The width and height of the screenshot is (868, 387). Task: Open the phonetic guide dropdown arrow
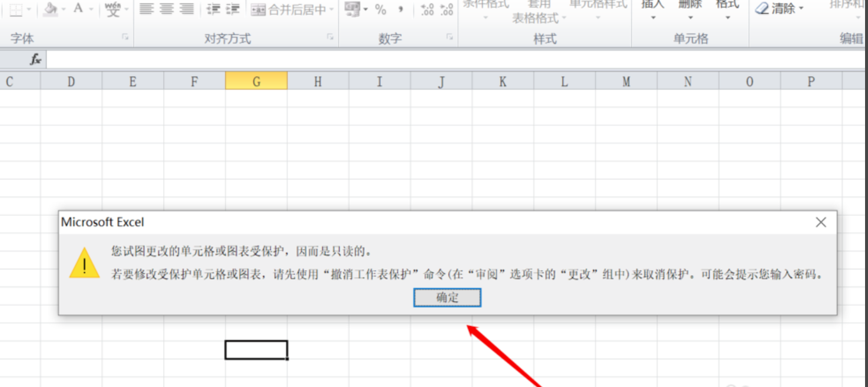click(x=126, y=9)
